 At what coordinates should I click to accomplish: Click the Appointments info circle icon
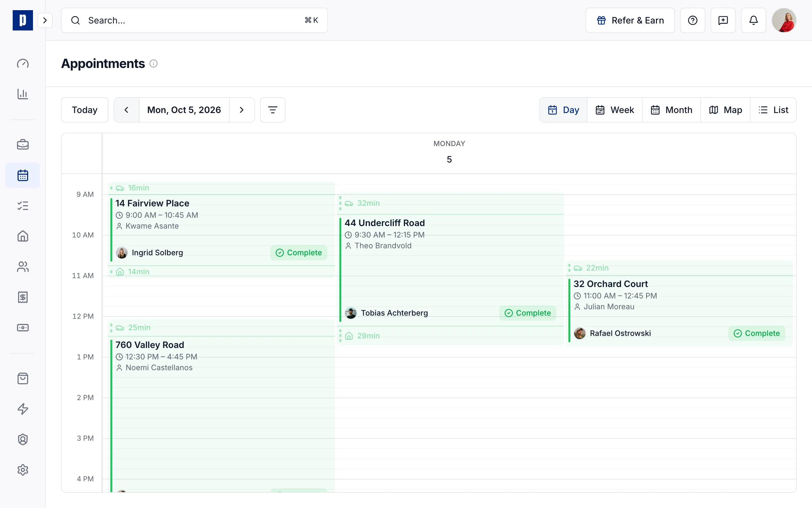[153, 63]
